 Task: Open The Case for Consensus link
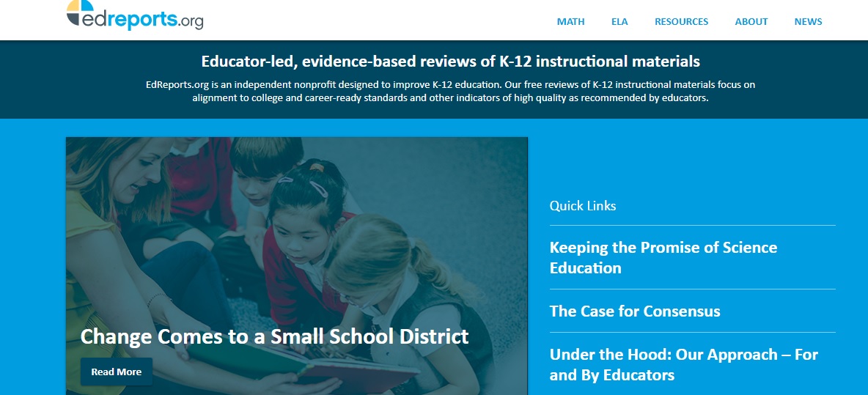pyautogui.click(x=635, y=311)
